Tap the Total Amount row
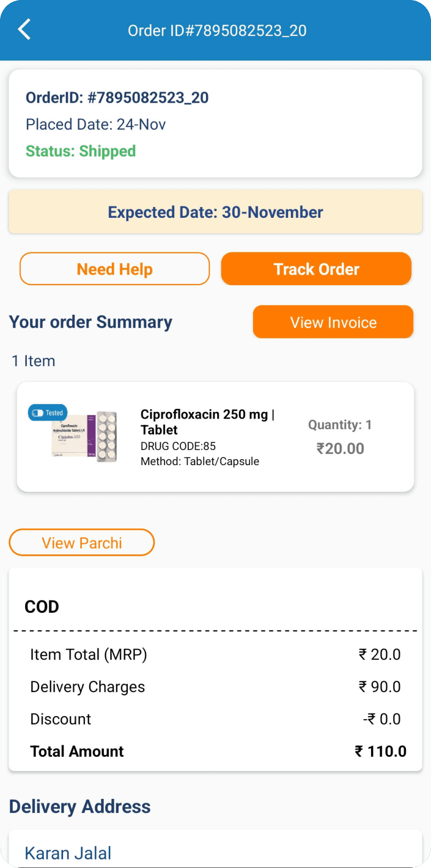This screenshot has width=431, height=868. [x=215, y=751]
